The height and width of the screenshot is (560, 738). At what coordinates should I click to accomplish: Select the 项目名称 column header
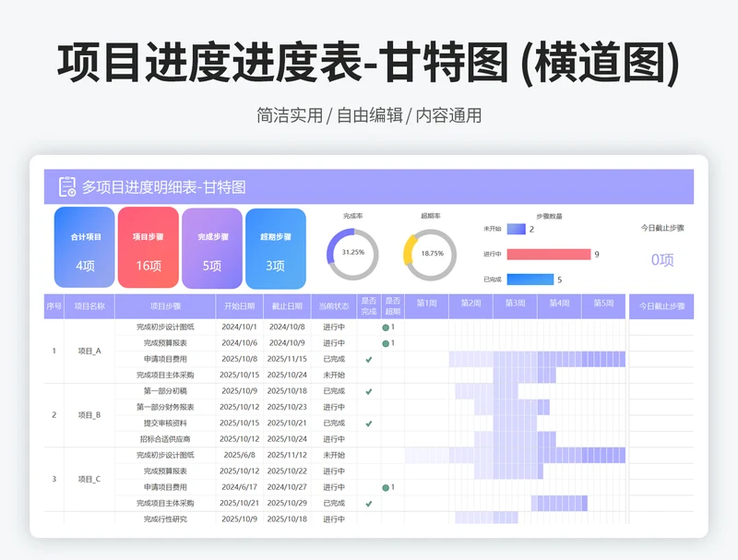pyautogui.click(x=89, y=306)
